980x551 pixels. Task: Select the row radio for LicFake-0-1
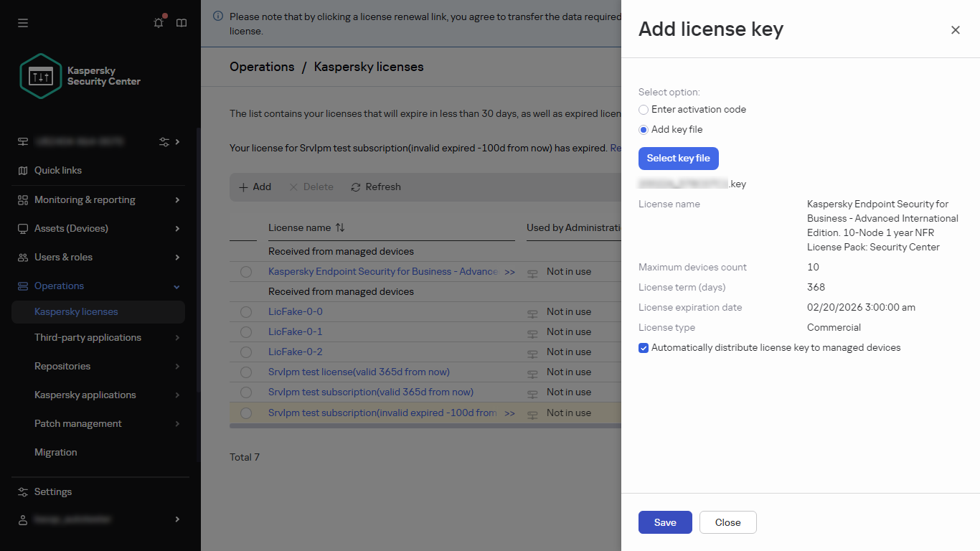[246, 331]
